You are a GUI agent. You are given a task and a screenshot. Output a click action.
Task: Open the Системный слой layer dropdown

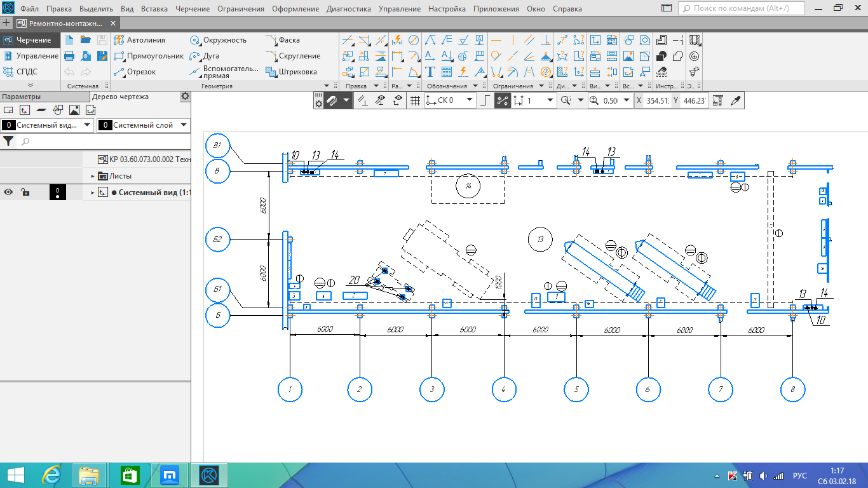click(x=144, y=125)
